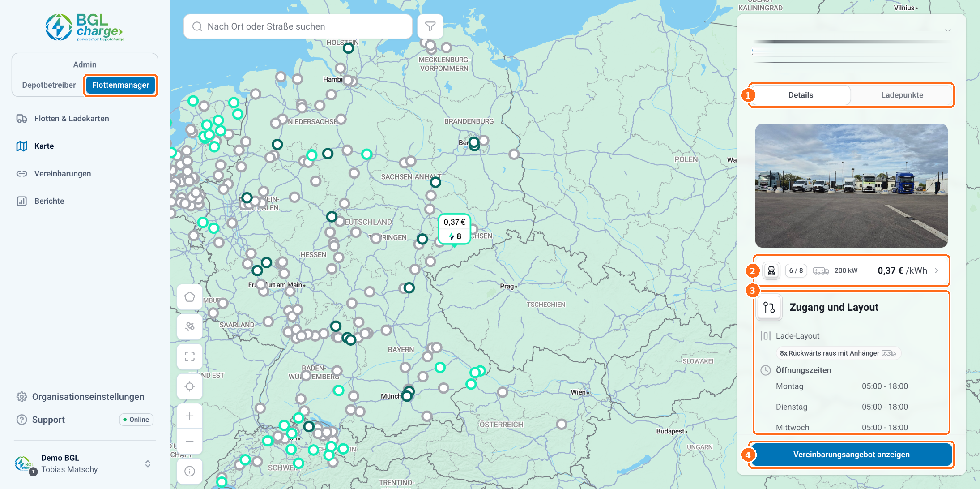
Task: Click the Dienstag 05:00 - 18:00 row
Action: point(841,407)
